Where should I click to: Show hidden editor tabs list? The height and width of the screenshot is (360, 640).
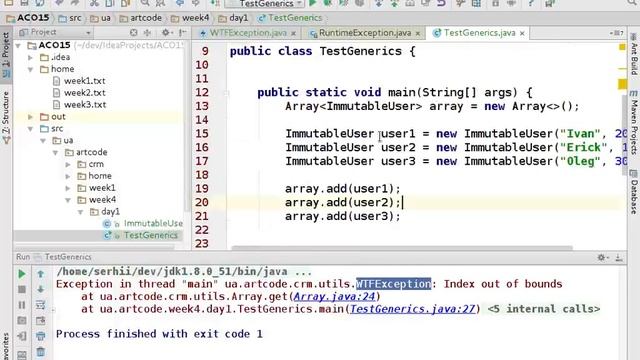pyautogui.click(x=617, y=33)
